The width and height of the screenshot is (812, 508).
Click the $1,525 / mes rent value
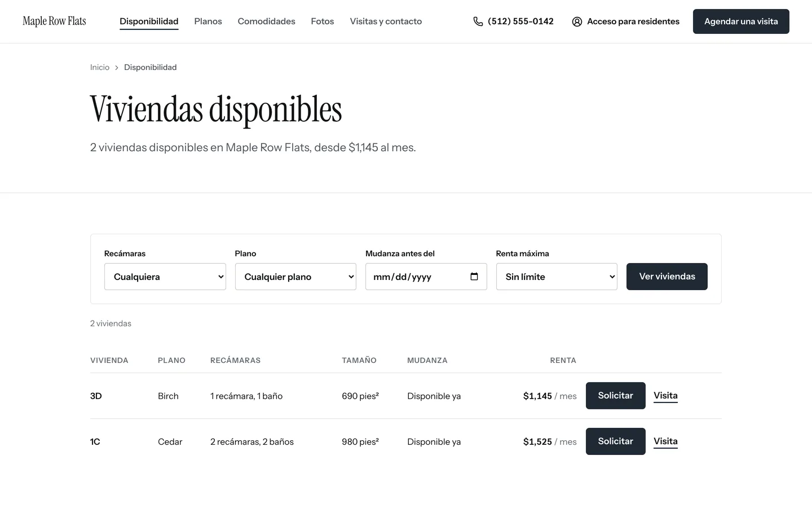550,442
